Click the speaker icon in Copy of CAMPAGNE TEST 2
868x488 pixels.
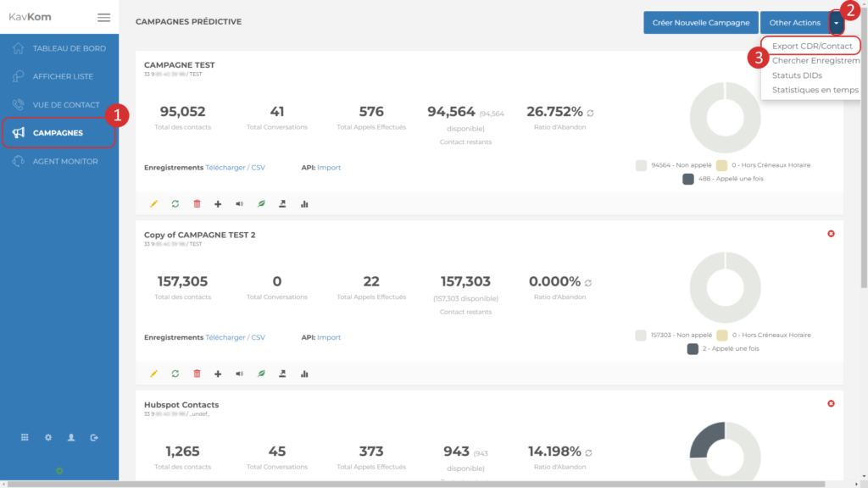point(240,374)
